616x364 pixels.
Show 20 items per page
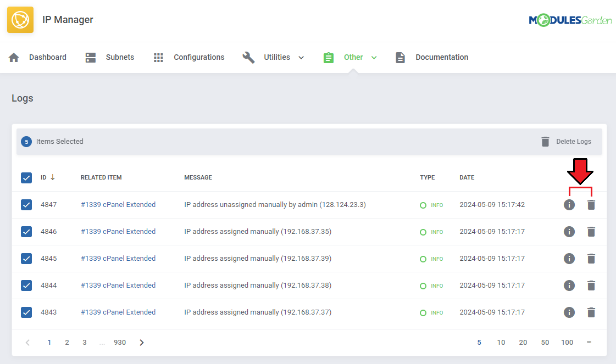click(523, 343)
